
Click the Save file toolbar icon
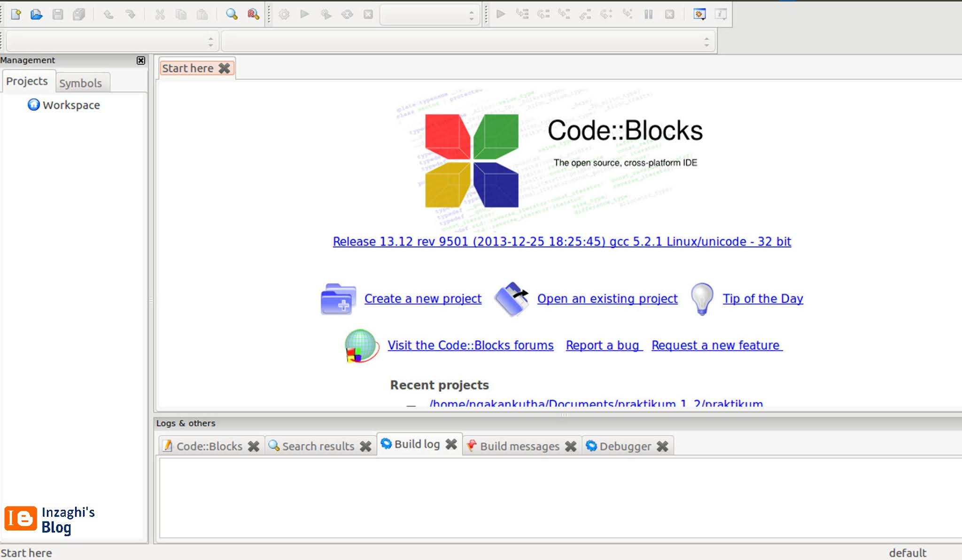tap(57, 14)
